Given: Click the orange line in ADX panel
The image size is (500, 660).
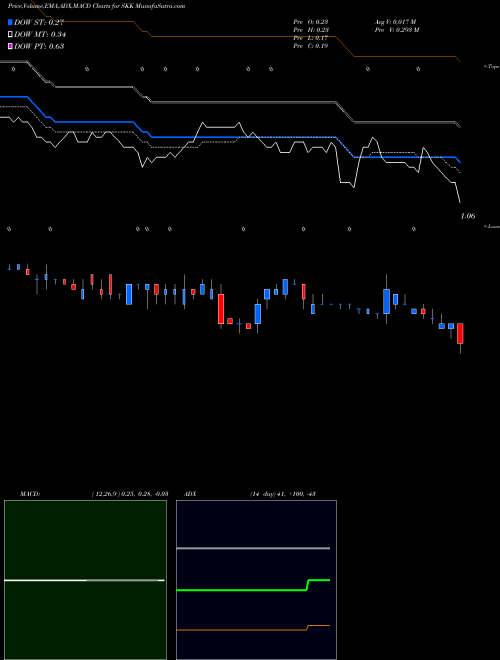Looking at the screenshot, I should (253, 629).
